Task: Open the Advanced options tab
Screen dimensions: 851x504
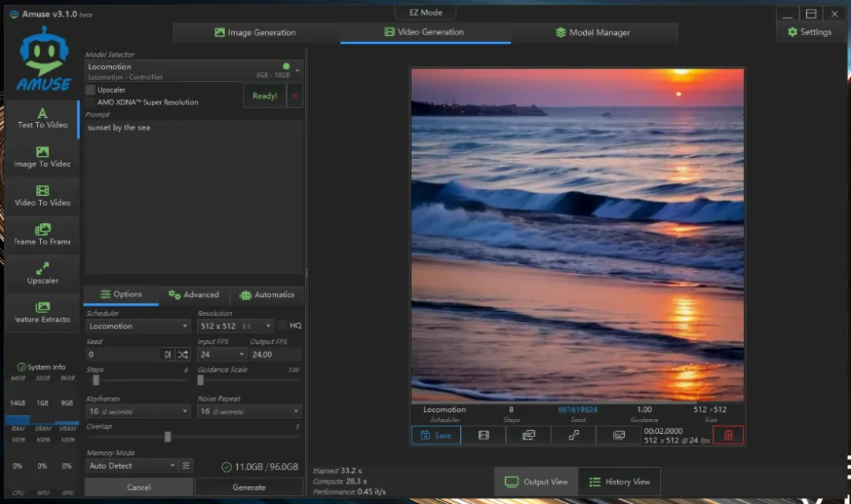Action: (x=194, y=295)
